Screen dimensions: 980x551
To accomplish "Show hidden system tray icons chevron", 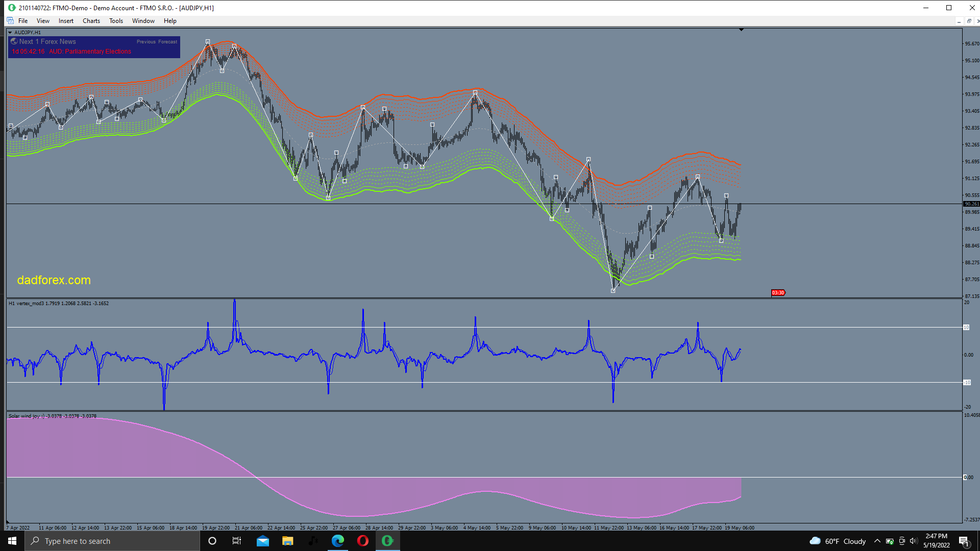I will 877,541.
